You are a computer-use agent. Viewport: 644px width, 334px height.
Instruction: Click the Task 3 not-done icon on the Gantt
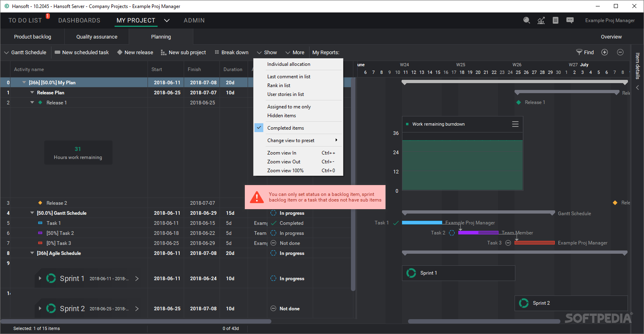pyautogui.click(x=508, y=243)
